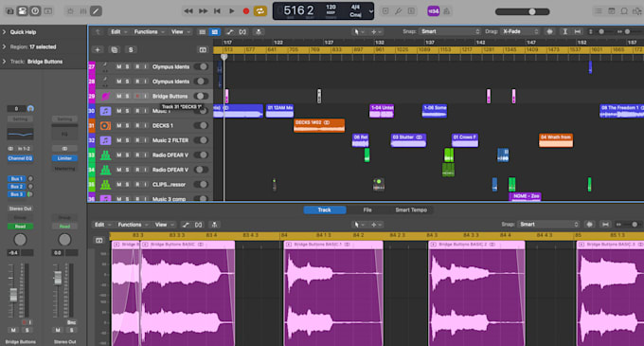This screenshot has width=644, height=346.
Task: Open the Channel EQ plug-in slot
Action: [x=20, y=158]
